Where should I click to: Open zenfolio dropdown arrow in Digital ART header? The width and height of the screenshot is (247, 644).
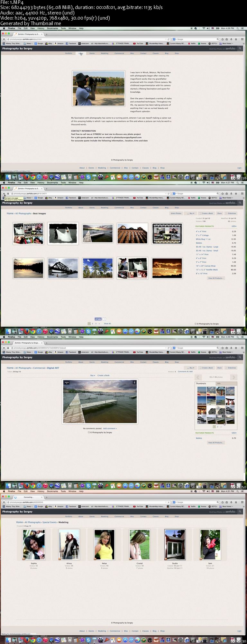coord(236,357)
